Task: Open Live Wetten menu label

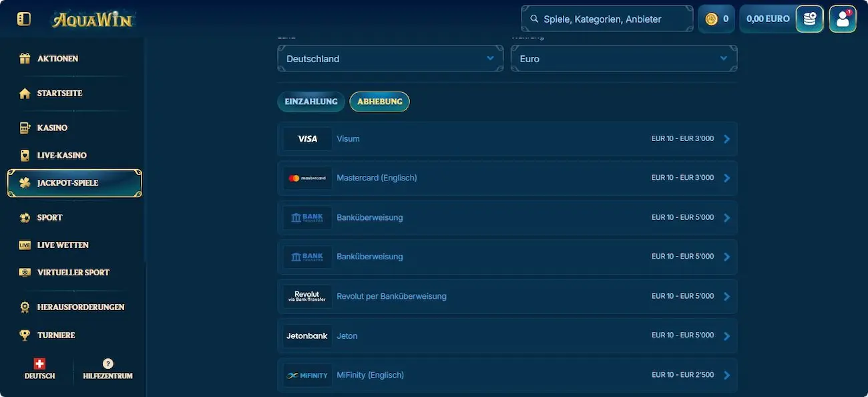Action: coord(63,245)
